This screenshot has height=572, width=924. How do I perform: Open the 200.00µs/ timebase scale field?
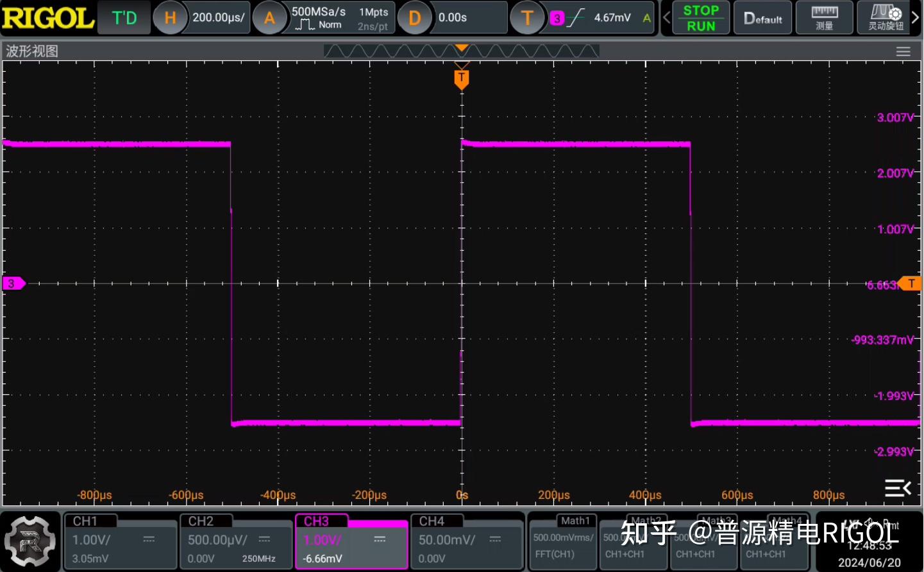point(219,18)
